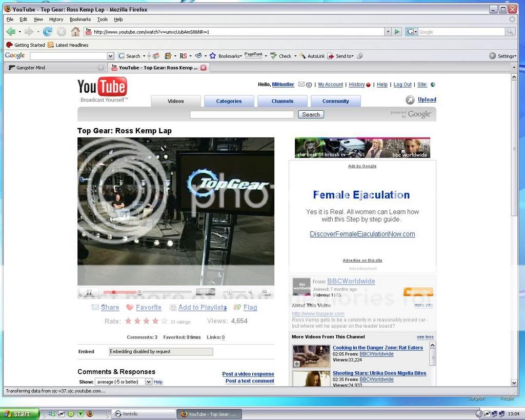This screenshot has height=420, width=525.
Task: Click the inbox envelope icon by MlHustler
Action: click(x=301, y=84)
